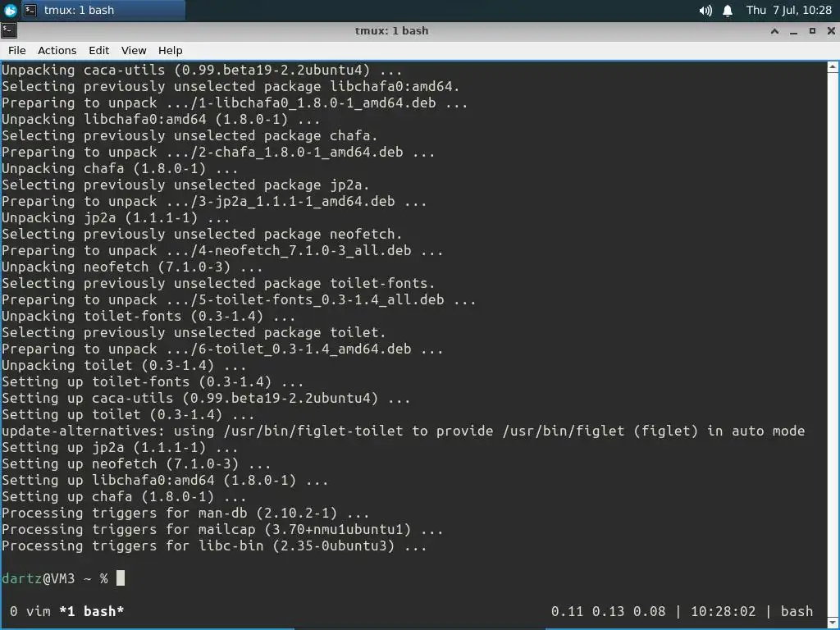Click scrollbar up arrow in terminal
This screenshot has height=630, width=840.
point(833,67)
